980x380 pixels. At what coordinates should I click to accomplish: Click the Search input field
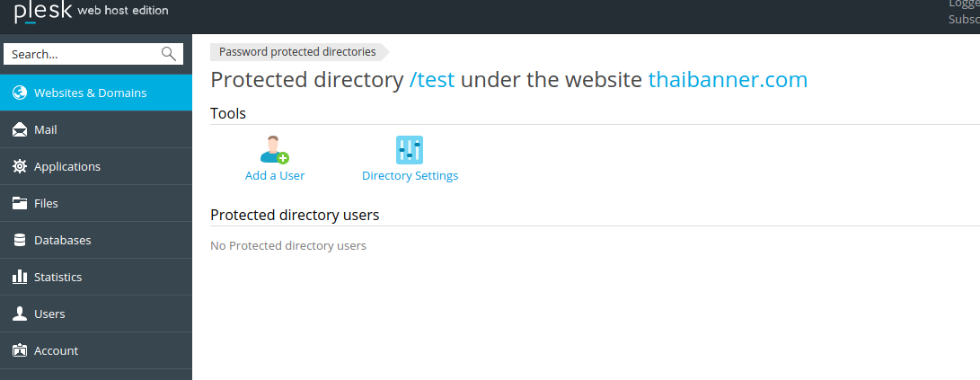[83, 54]
